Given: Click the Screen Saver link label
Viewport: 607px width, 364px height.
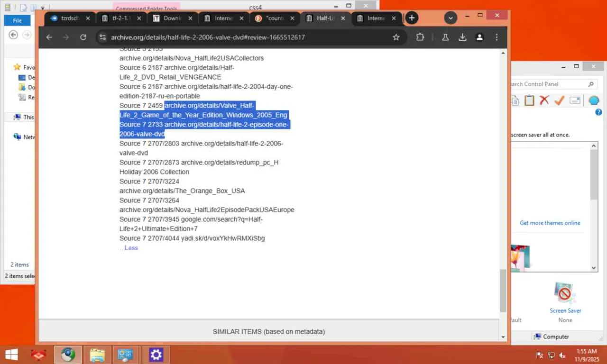Looking at the screenshot, I should [x=565, y=310].
